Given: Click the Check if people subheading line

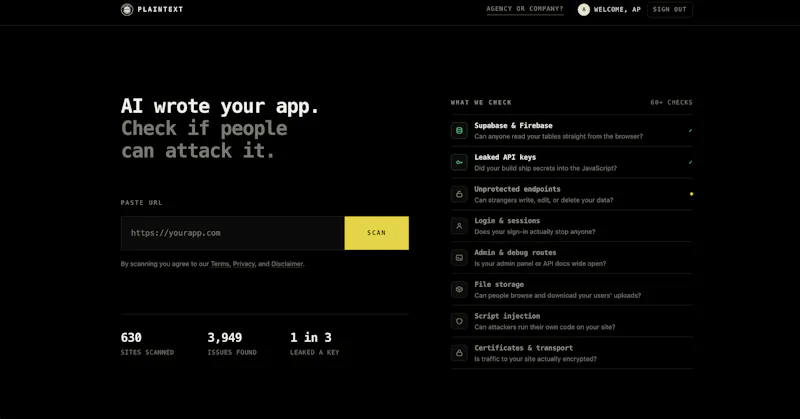Looking at the screenshot, I should coord(204,128).
